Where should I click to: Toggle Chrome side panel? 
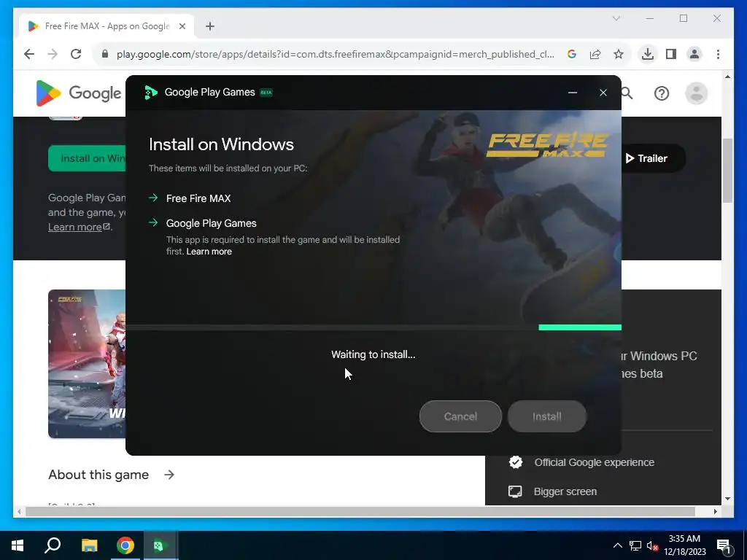tap(671, 54)
